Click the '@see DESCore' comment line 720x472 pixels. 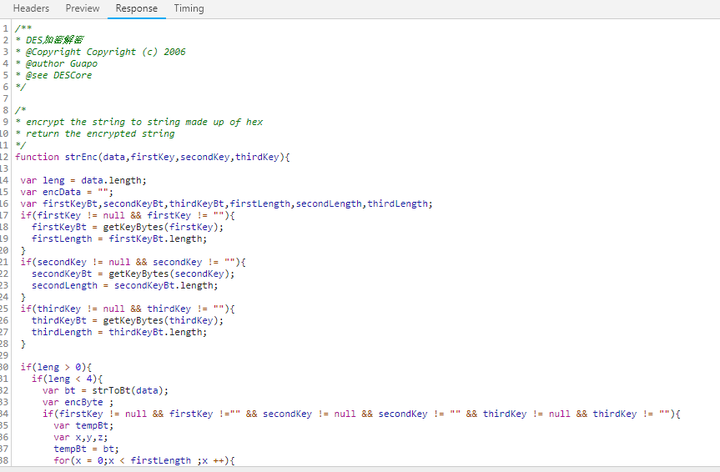54,75
